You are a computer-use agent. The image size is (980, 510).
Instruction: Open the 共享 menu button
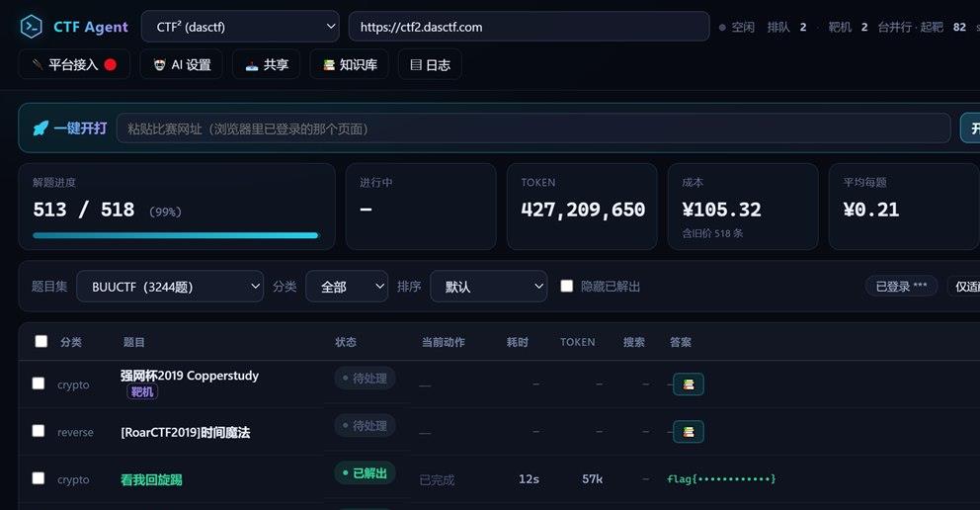point(267,64)
